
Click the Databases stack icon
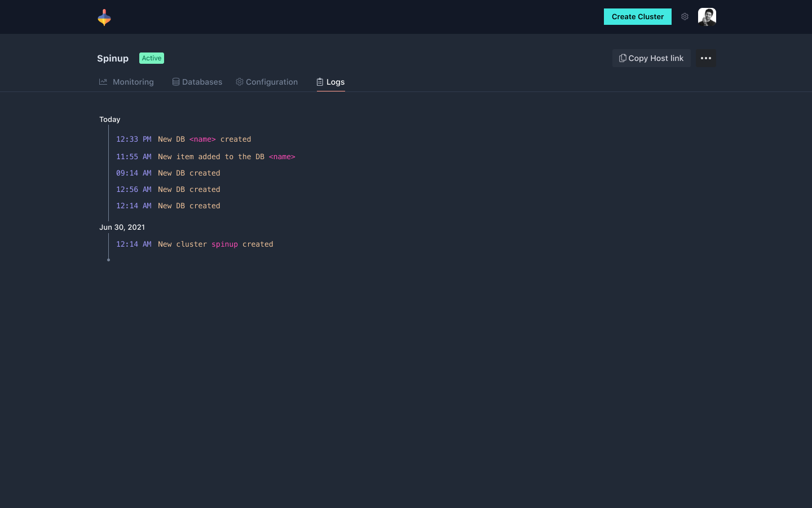click(176, 82)
